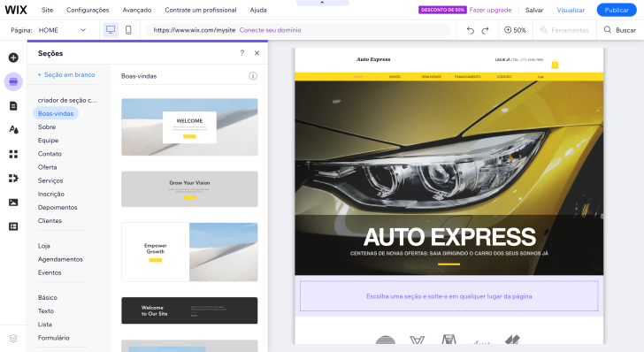Viewport: 644px width, 352px height.
Task: Click Salvar to save the site
Action: [534, 10]
